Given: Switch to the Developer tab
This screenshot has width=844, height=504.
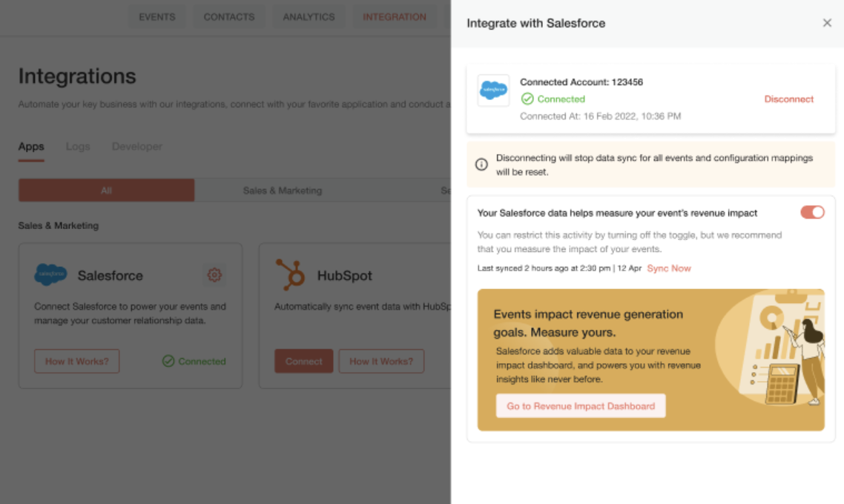Looking at the screenshot, I should pos(136,146).
